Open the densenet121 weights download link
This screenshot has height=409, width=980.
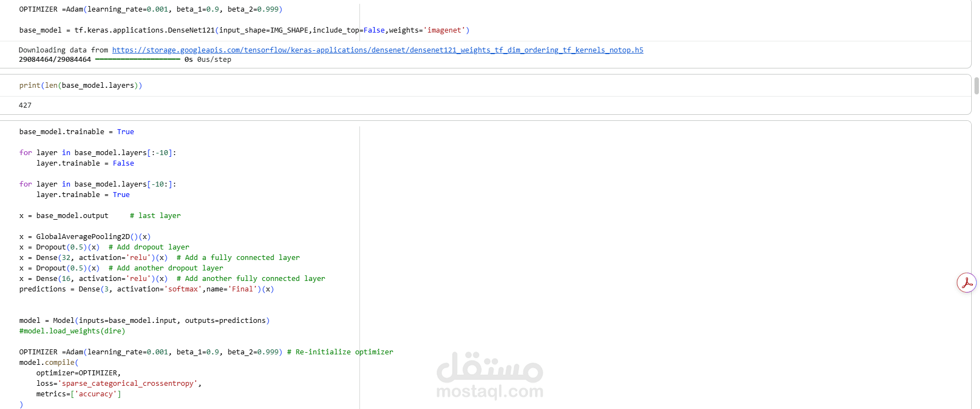tap(378, 50)
